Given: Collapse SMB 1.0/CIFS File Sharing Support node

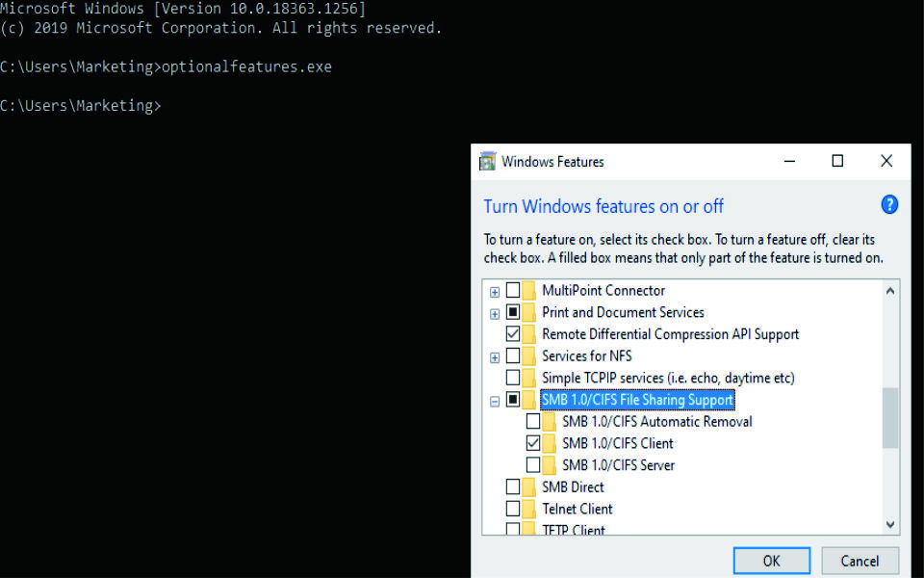Looking at the screenshot, I should click(x=495, y=401).
